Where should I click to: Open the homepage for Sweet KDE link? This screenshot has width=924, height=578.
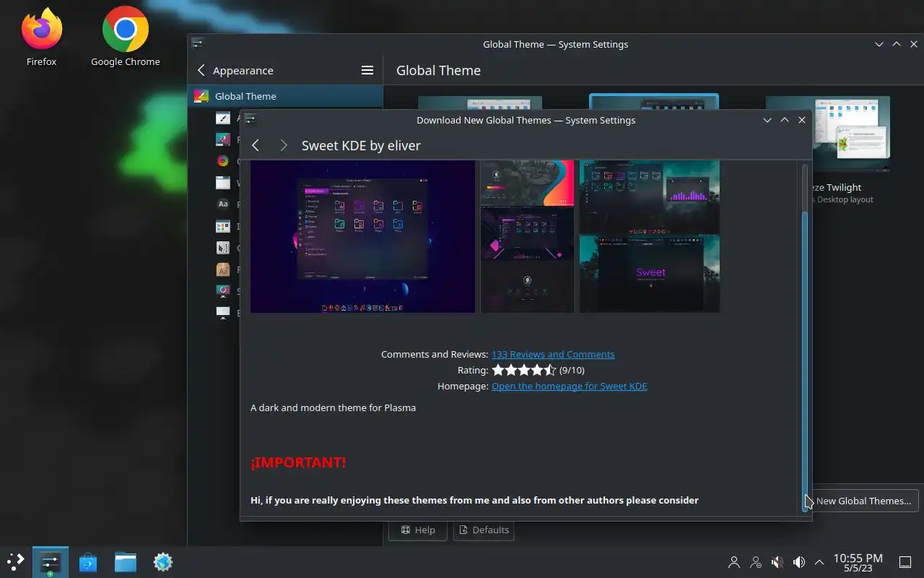tap(569, 386)
